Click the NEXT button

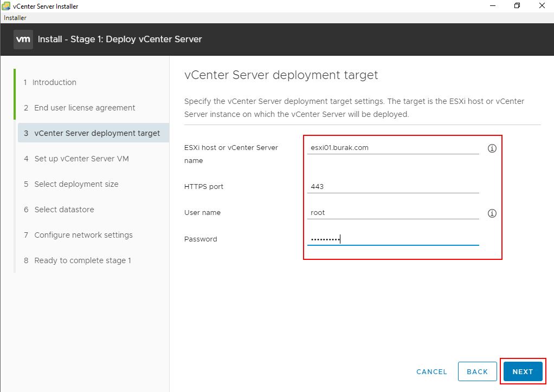pos(523,371)
